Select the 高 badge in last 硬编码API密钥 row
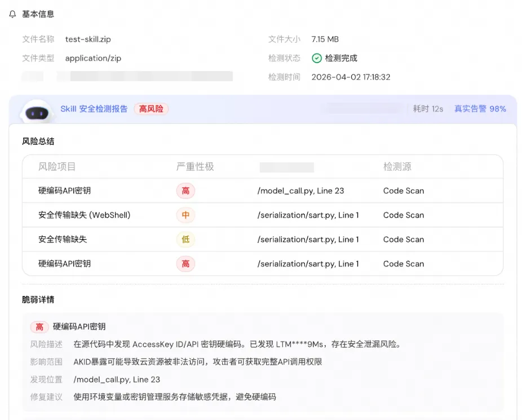The height and width of the screenshot is (420, 522). tap(185, 264)
